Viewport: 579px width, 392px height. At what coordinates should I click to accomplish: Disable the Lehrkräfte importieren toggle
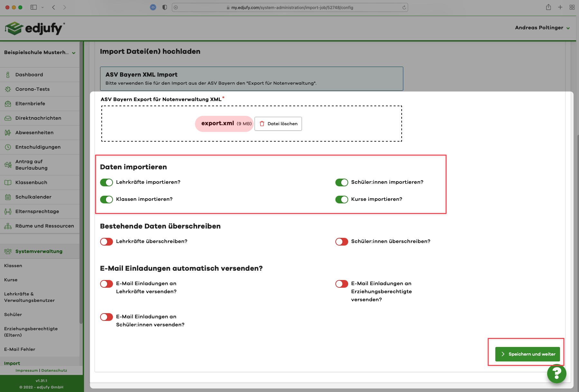pos(107,182)
